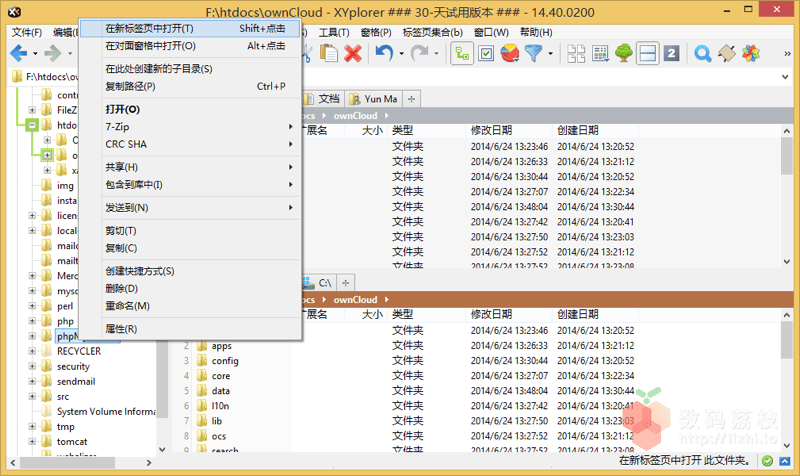Open the 帮助(H) menu
Viewport: 800px width, 476px height.
[x=536, y=32]
